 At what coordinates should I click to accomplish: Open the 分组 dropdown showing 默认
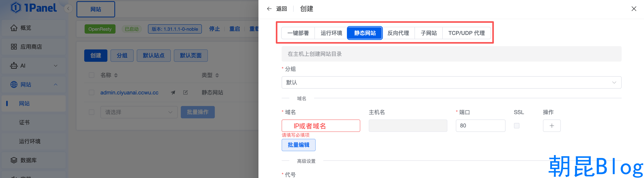pyautogui.click(x=451, y=82)
